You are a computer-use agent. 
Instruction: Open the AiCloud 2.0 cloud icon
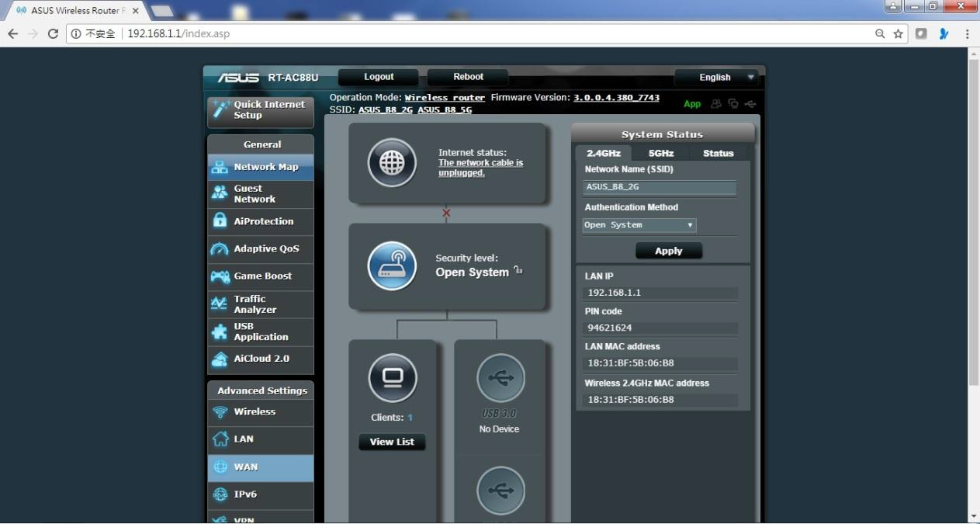[x=220, y=359]
